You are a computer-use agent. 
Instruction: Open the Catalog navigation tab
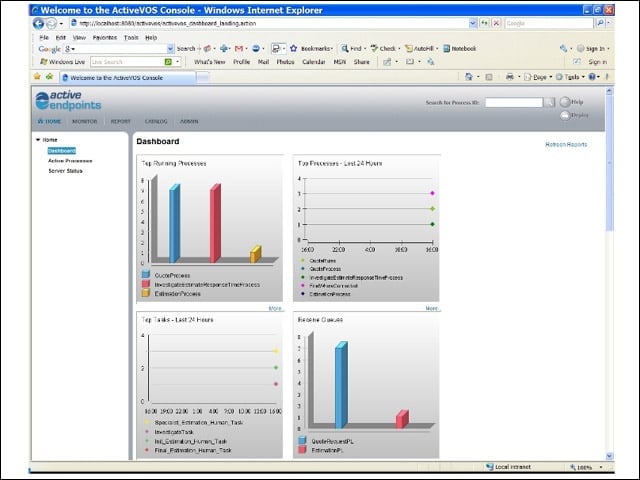pyautogui.click(x=156, y=122)
